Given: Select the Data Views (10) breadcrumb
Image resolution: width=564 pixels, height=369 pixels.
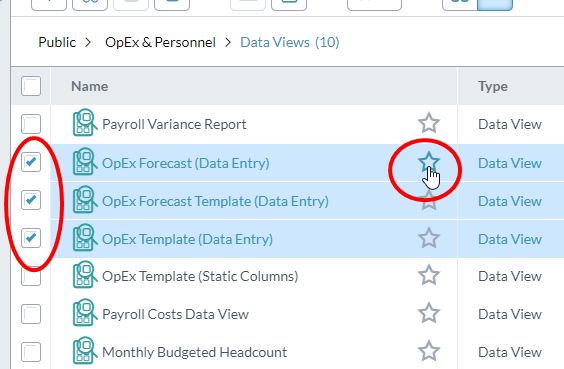Looking at the screenshot, I should point(290,42).
